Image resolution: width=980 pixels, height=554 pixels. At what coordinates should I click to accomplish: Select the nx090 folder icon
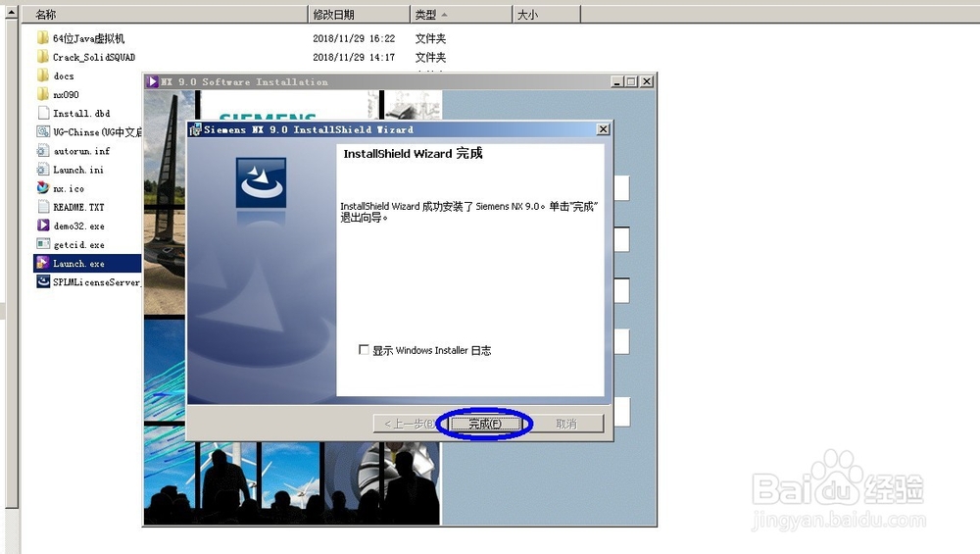(x=42, y=94)
